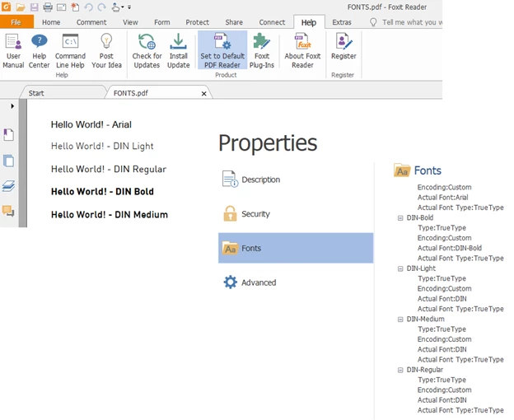Screen dimensions: 514x420
Task: Switch to the Protect ribbon tab
Action: click(x=198, y=22)
